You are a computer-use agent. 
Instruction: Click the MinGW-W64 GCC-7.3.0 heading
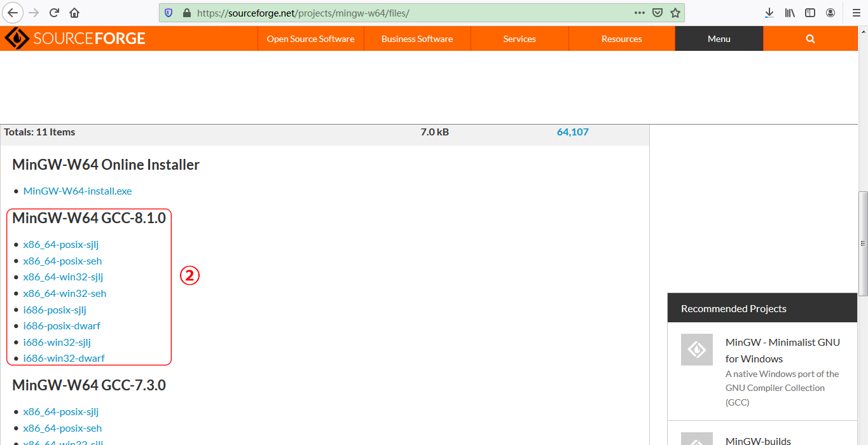tap(89, 385)
